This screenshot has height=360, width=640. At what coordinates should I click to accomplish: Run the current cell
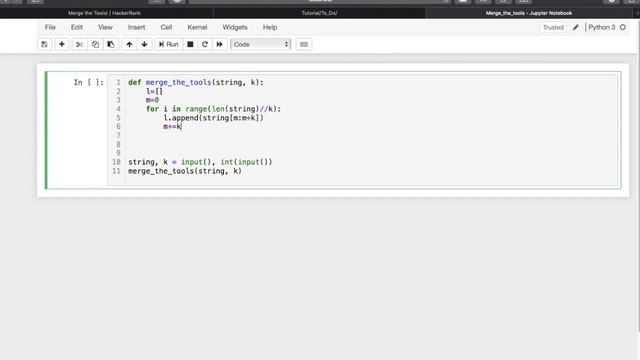(x=169, y=44)
